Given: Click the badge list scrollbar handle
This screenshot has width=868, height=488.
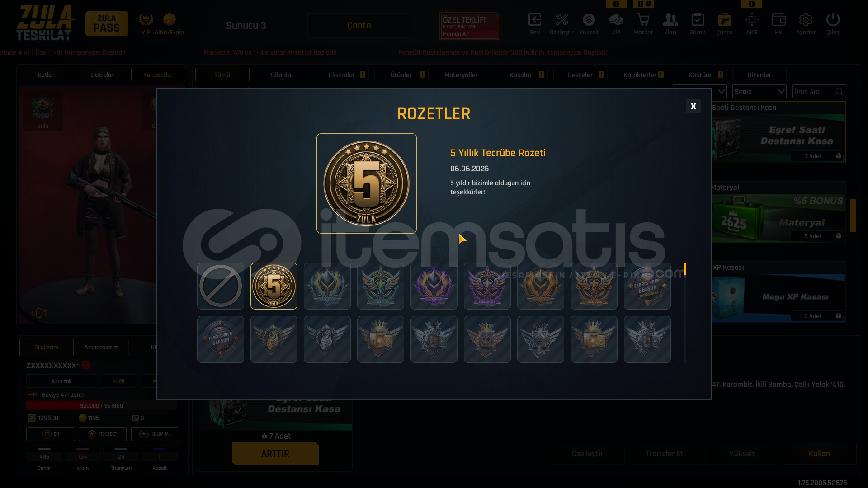Looking at the screenshot, I should tap(685, 269).
